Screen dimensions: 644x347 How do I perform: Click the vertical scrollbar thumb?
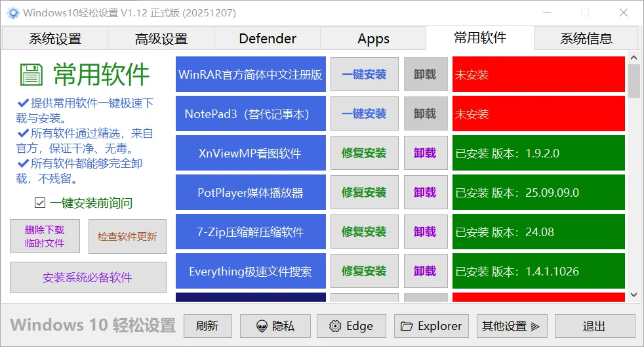(634, 81)
